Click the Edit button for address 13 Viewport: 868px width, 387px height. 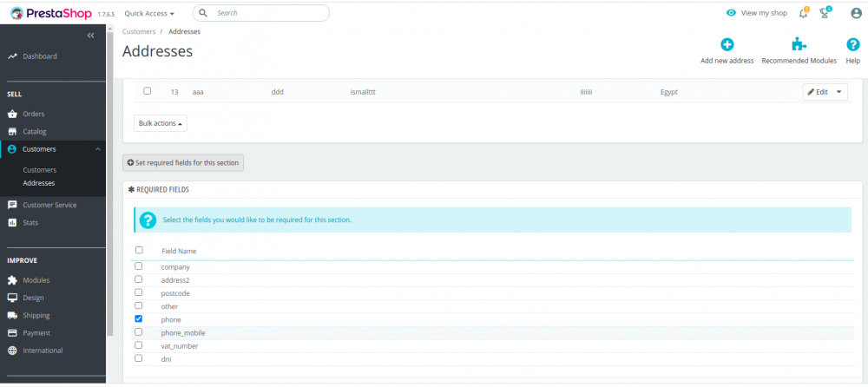pyautogui.click(x=818, y=92)
